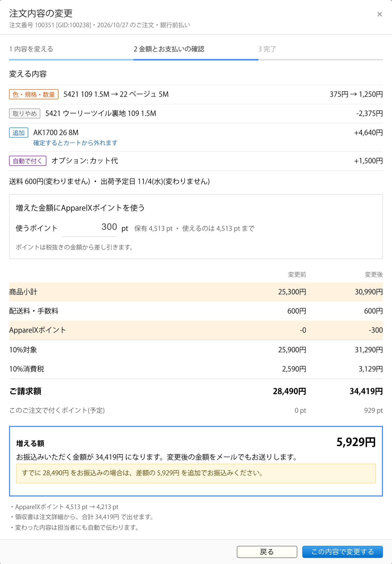This screenshot has height=564, width=392.
Task: Select step 3 完了
Action: coord(267,49)
